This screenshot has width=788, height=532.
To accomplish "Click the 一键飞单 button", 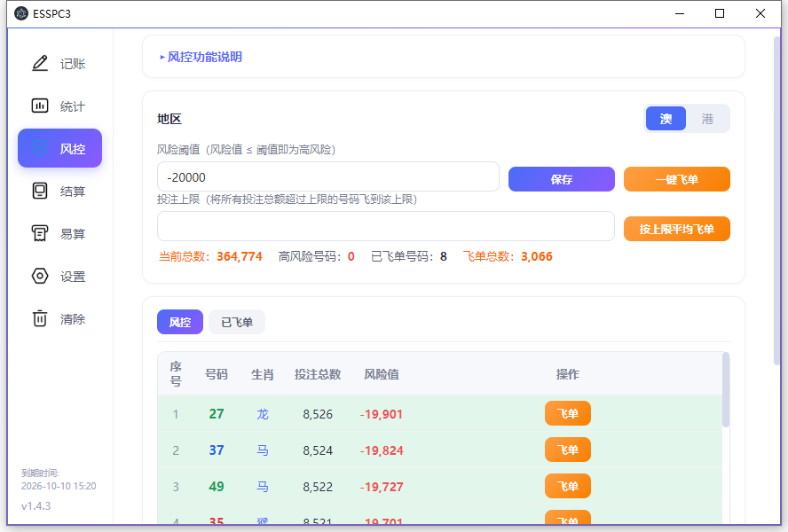I will click(676, 179).
